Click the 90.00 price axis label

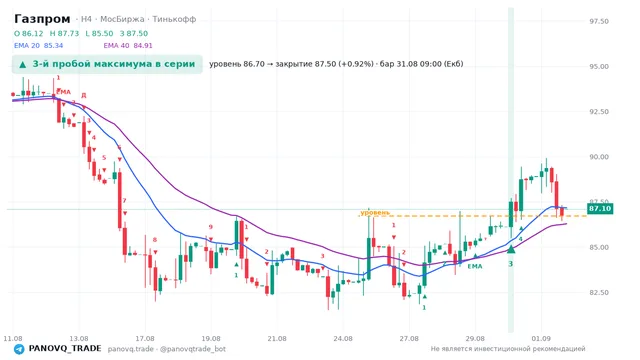click(599, 157)
